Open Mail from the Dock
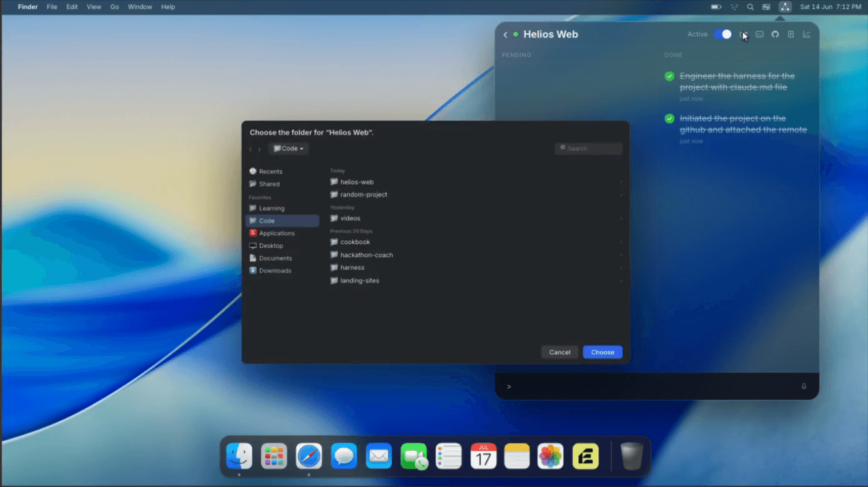The width and height of the screenshot is (868, 487). [x=379, y=456]
